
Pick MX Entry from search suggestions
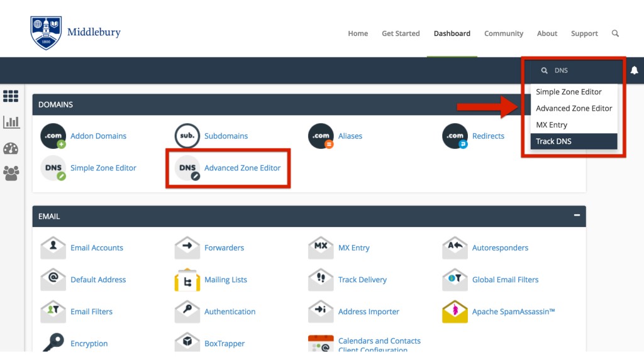click(551, 125)
